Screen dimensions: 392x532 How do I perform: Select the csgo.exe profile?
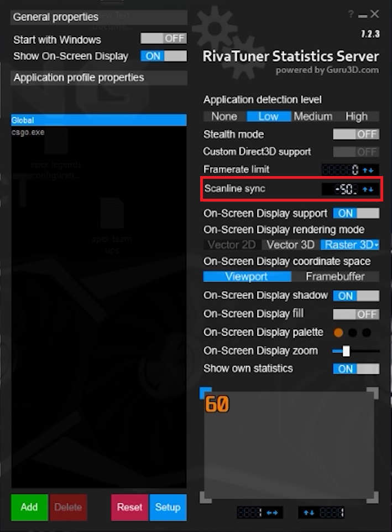pyautogui.click(x=28, y=132)
